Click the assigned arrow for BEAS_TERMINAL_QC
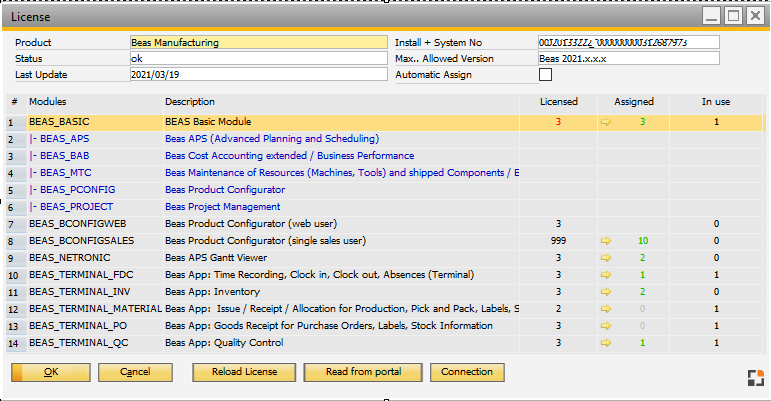 (605, 343)
